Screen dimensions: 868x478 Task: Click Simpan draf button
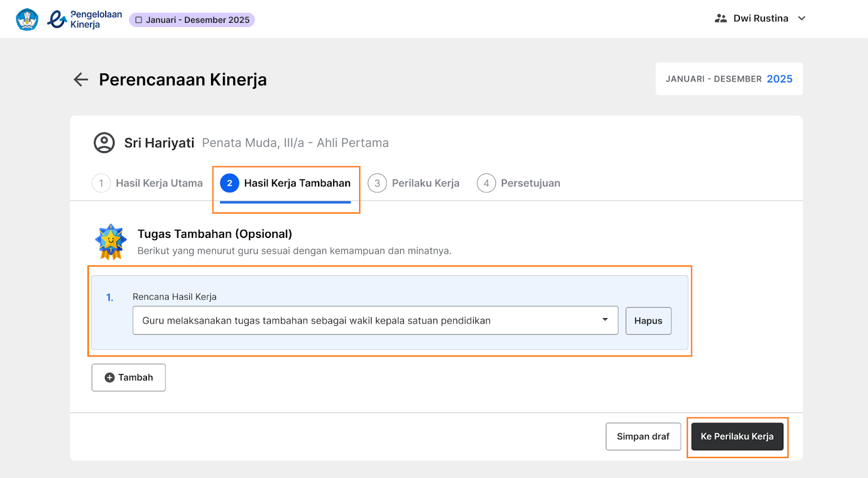[x=643, y=436]
